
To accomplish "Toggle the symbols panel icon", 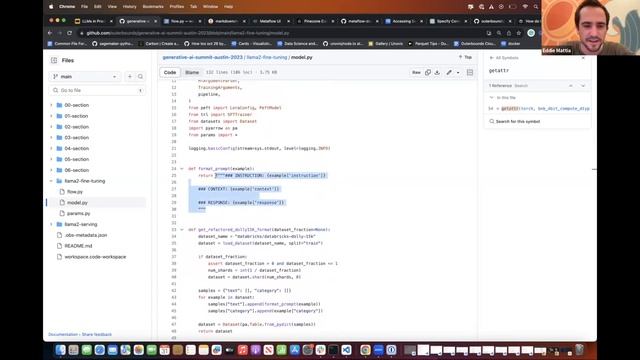I will pyautogui.click(x=470, y=72).
